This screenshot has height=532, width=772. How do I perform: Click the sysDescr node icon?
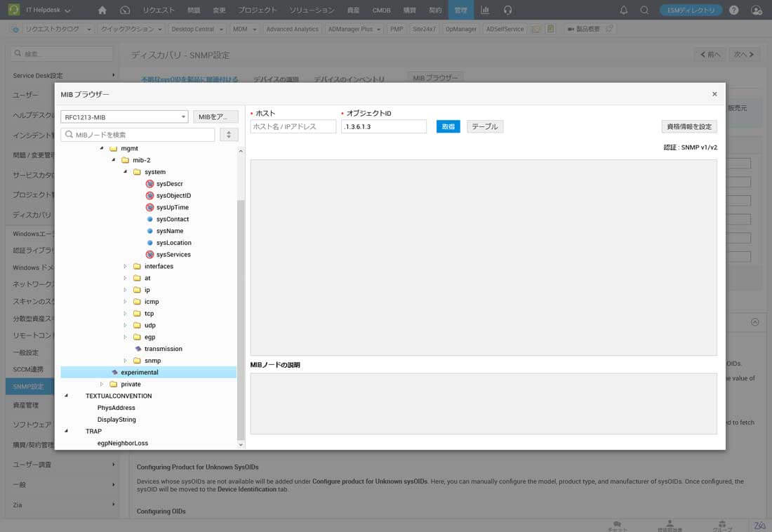pos(149,184)
